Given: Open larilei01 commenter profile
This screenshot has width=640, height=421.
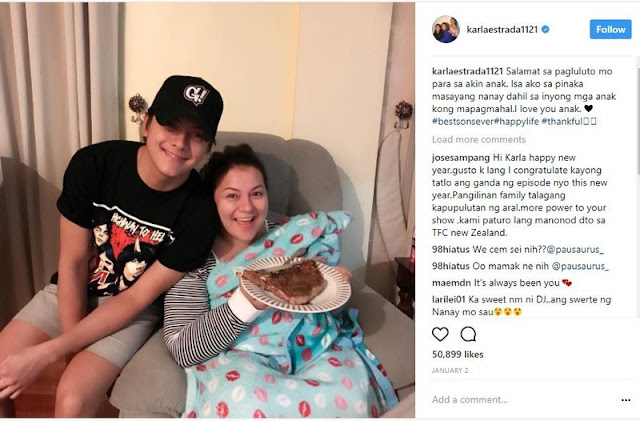Looking at the screenshot, I should point(449,299).
